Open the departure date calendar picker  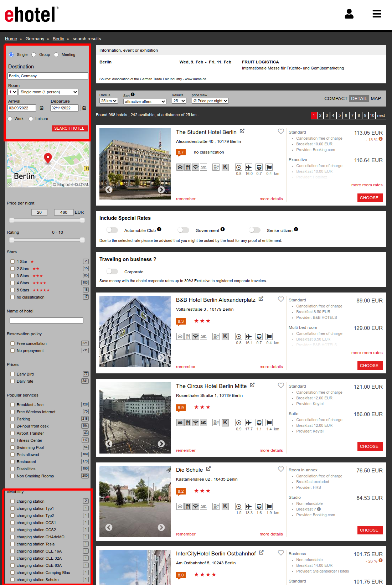tap(84, 108)
